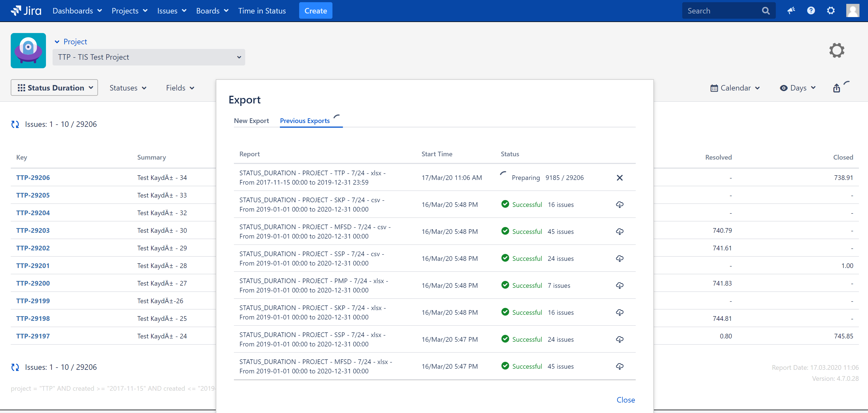Download the SKP csv export file

pyautogui.click(x=619, y=204)
